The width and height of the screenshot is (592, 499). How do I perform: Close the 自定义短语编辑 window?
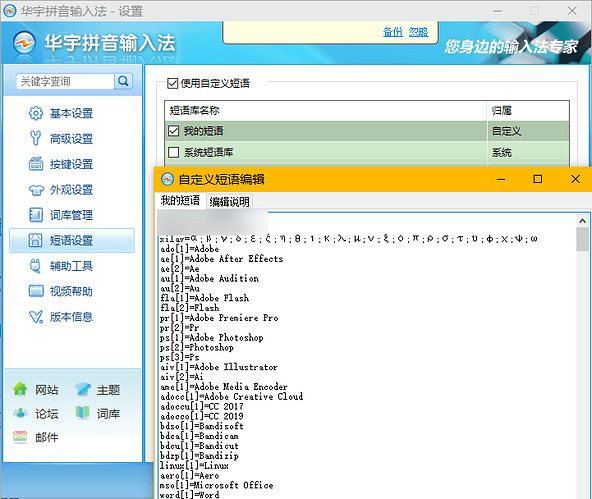coord(575,179)
